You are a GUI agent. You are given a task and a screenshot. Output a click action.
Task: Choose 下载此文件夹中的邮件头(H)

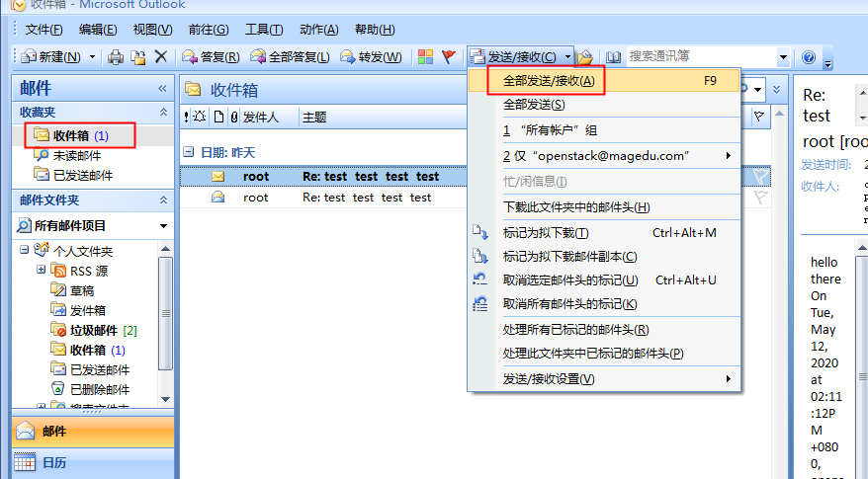point(604,207)
